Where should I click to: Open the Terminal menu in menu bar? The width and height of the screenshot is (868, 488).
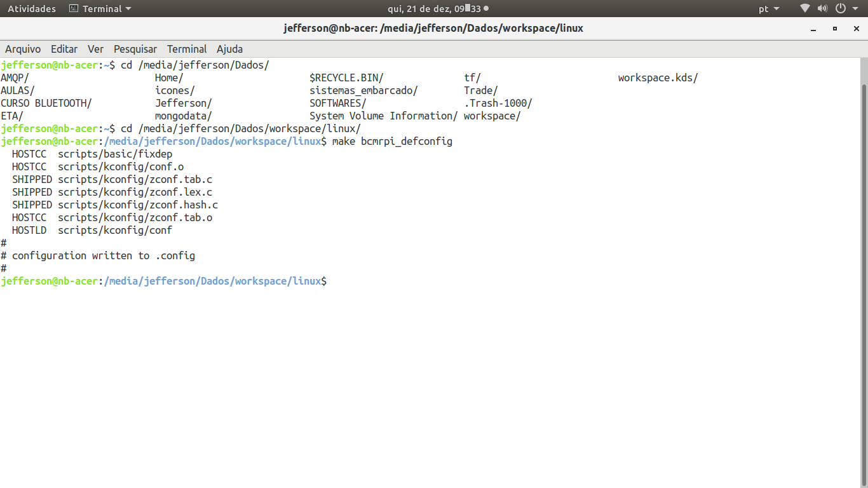(x=187, y=49)
